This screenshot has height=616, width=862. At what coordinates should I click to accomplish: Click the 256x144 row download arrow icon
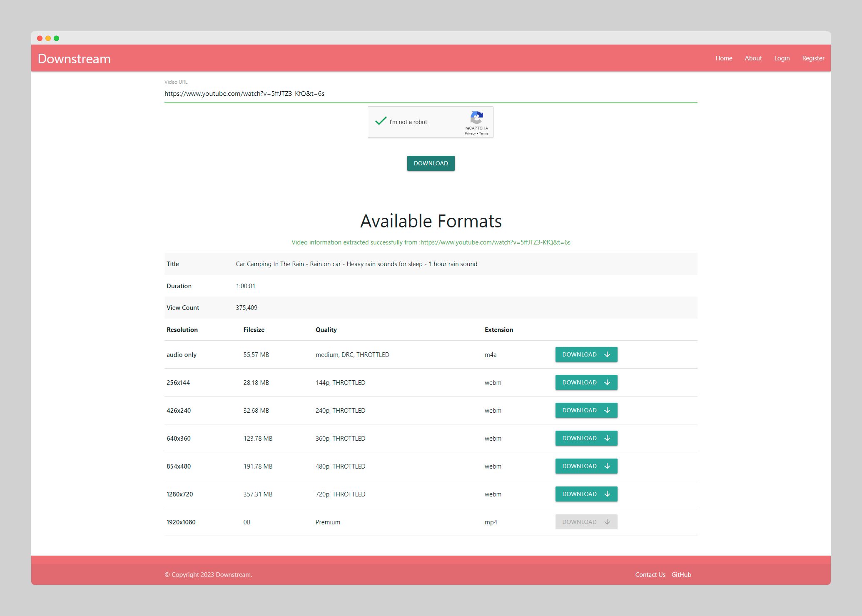tap(607, 382)
